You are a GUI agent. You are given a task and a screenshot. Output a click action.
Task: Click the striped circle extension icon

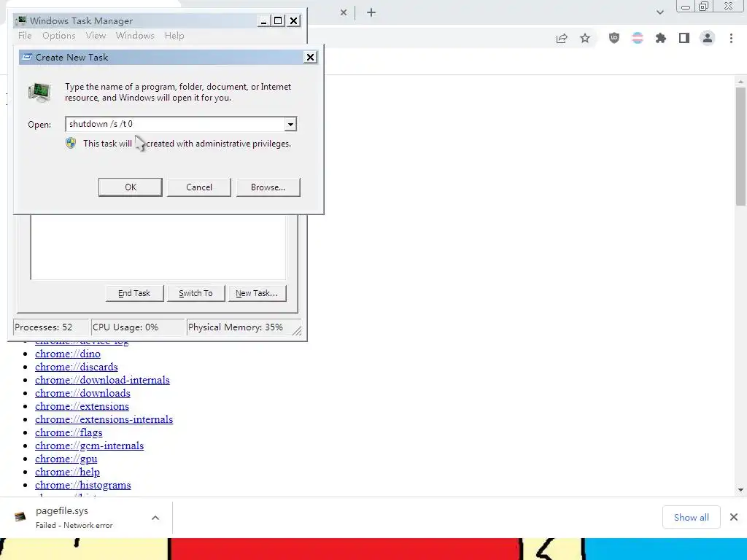point(638,38)
